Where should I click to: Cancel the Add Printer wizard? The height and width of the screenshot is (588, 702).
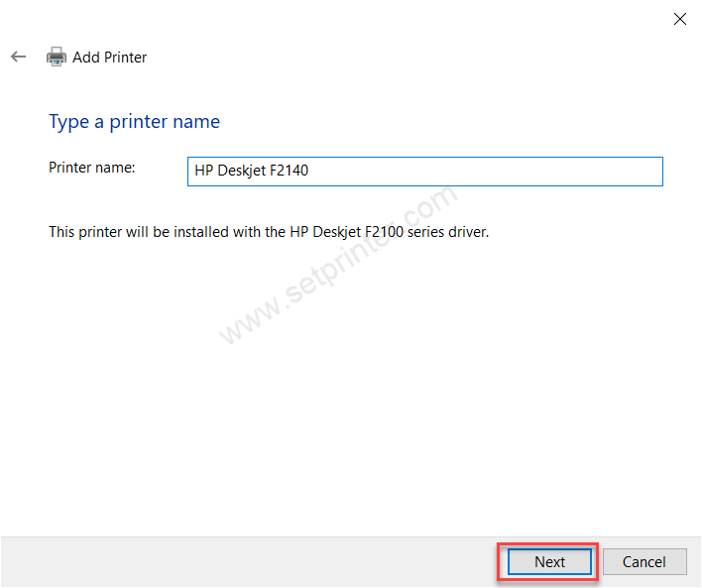pos(644,561)
